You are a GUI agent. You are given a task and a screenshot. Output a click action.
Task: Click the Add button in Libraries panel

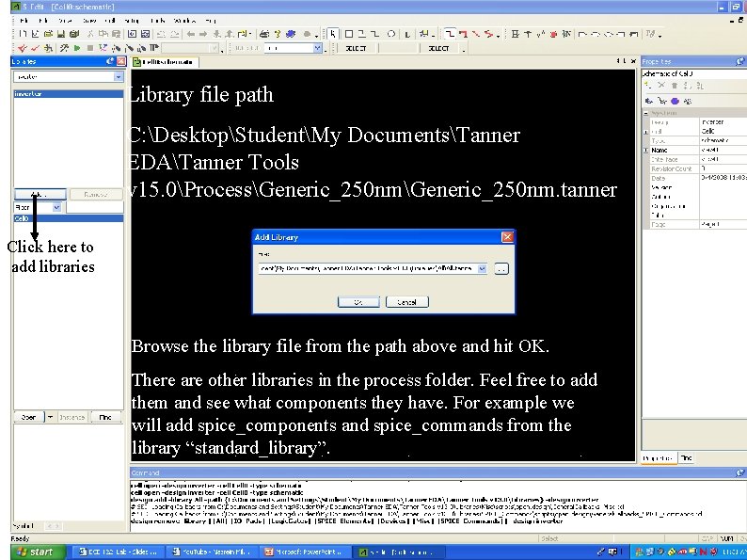coord(40,195)
